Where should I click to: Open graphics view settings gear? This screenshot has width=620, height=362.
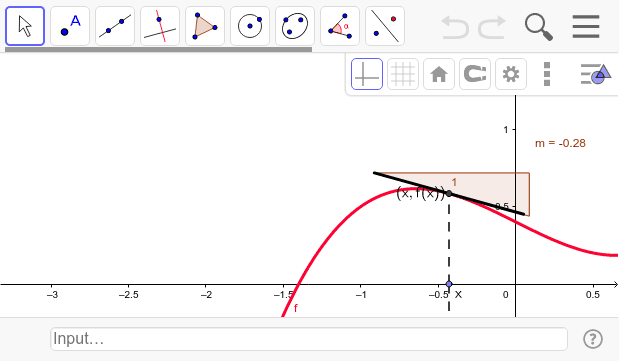click(x=511, y=74)
